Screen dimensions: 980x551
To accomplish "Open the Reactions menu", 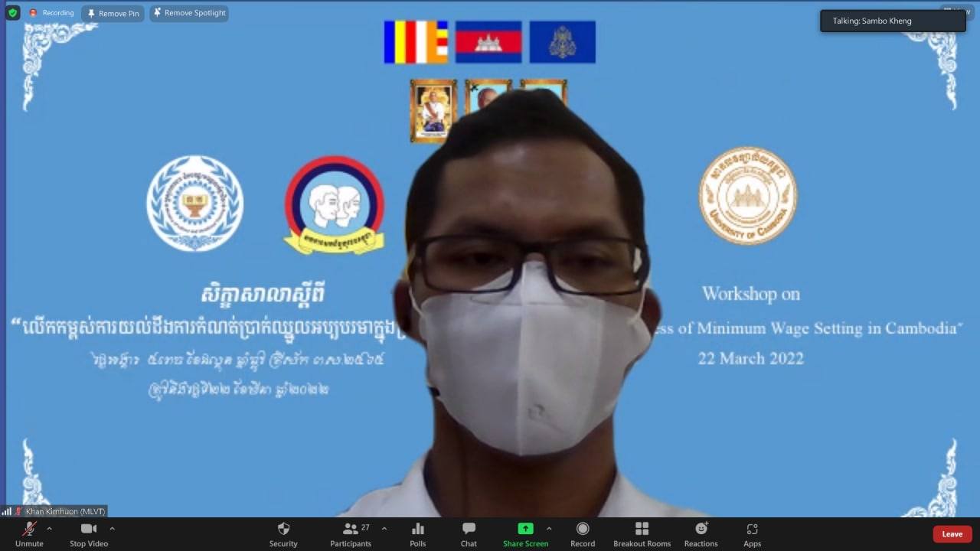I will (701, 533).
